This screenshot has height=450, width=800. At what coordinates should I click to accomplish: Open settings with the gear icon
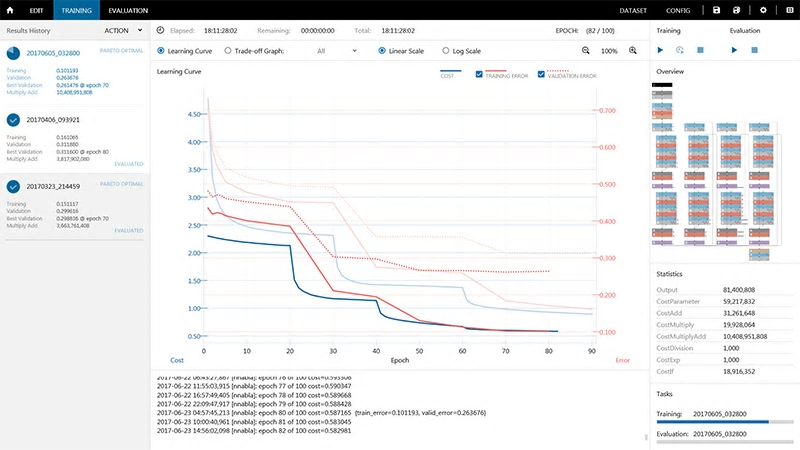[763, 9]
